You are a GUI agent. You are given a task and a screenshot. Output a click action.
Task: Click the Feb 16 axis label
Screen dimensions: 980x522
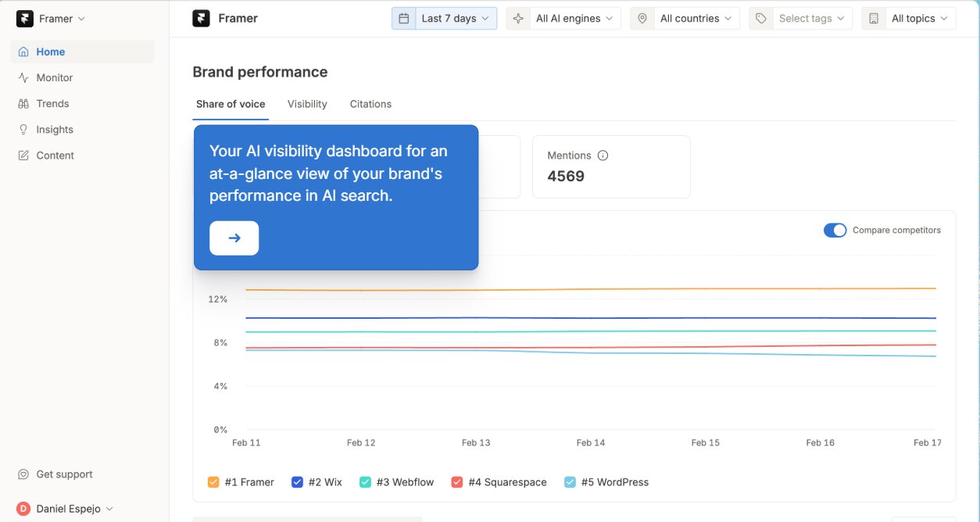821,442
